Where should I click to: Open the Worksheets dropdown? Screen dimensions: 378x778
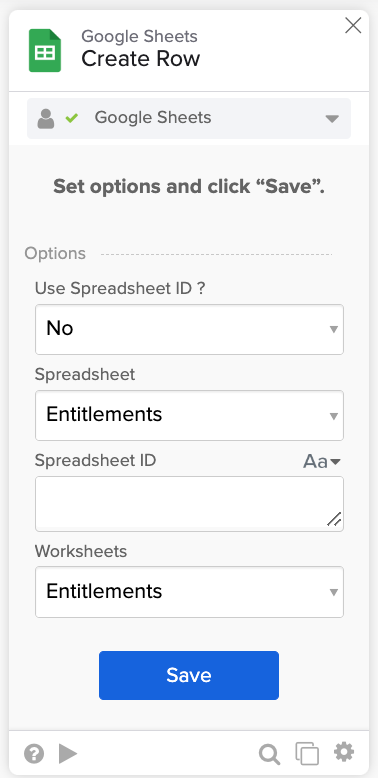(189, 592)
